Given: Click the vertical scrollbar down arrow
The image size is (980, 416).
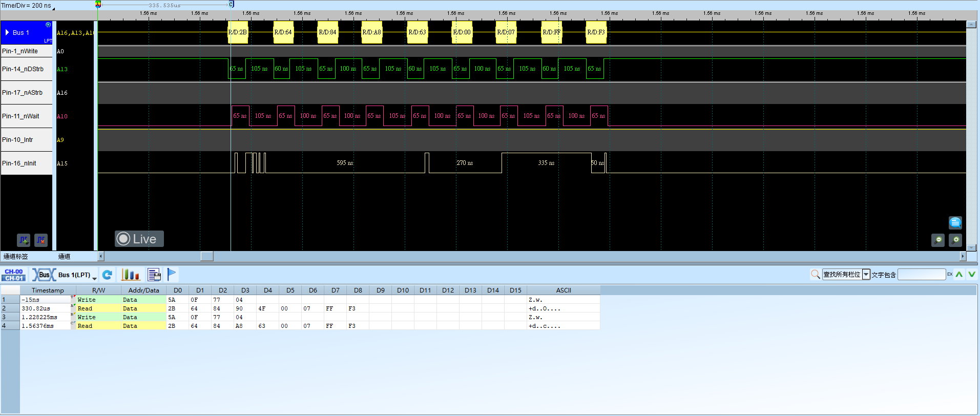Looking at the screenshot, I should [x=971, y=248].
